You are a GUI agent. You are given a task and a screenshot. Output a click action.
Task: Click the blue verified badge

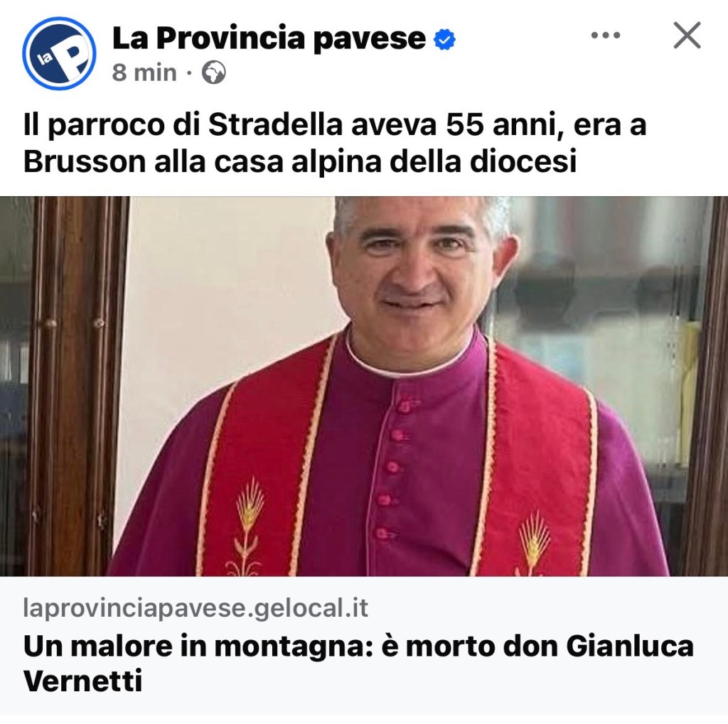pos(444,39)
